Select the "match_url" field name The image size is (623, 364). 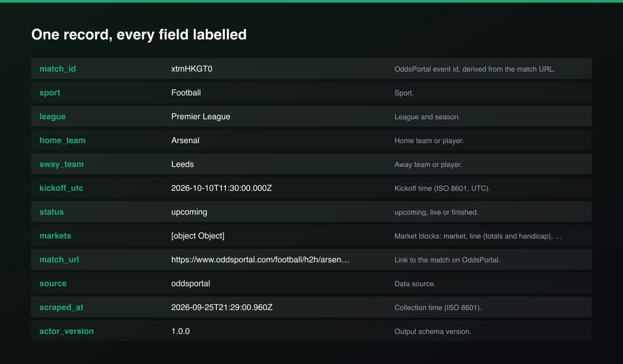(59, 260)
